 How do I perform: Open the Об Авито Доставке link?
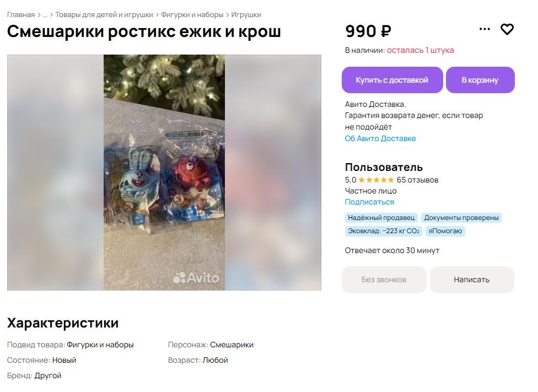click(380, 138)
